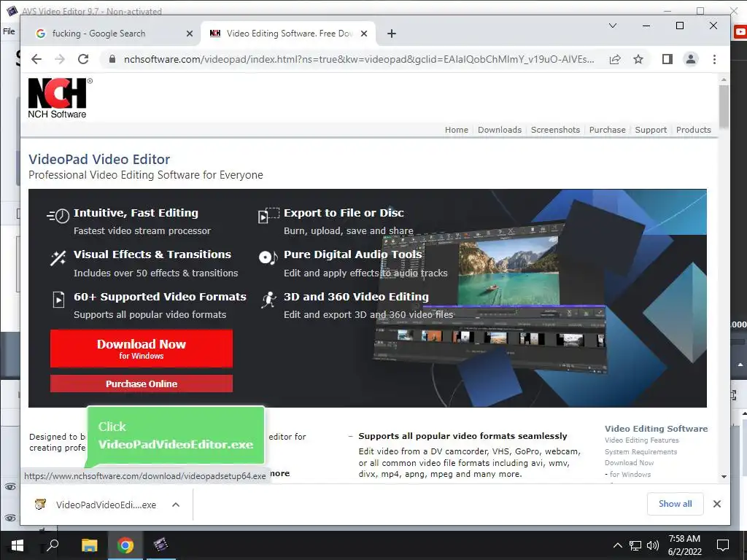Open Chrome three-dot menu
The width and height of the screenshot is (747, 560).
click(714, 59)
